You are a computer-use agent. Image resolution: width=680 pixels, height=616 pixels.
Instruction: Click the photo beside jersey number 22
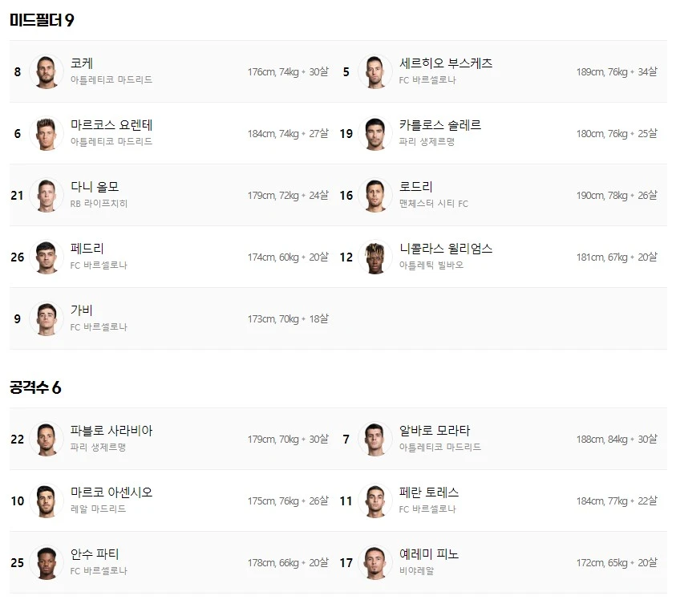[47, 439]
